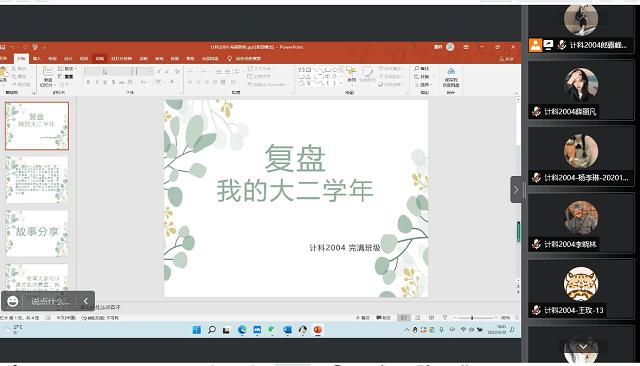640x366 pixels.
Task: Click the slide title text 我的大二学年
Action: point(295,191)
